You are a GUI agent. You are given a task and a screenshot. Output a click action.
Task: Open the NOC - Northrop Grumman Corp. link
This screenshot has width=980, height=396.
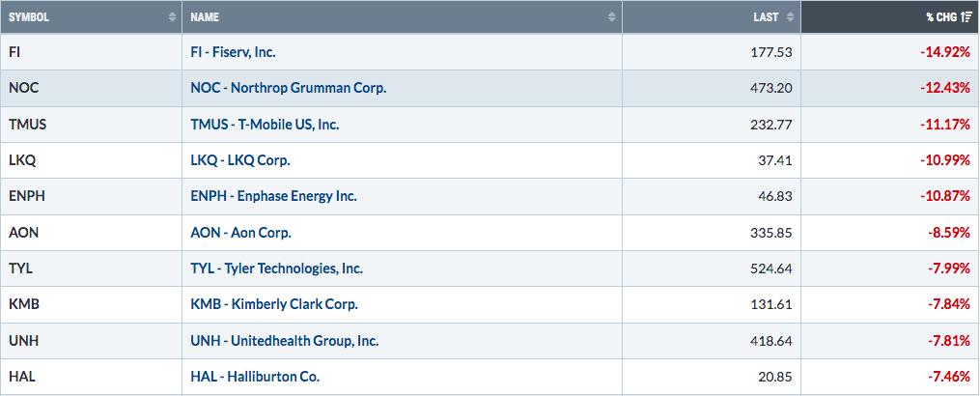(x=288, y=88)
